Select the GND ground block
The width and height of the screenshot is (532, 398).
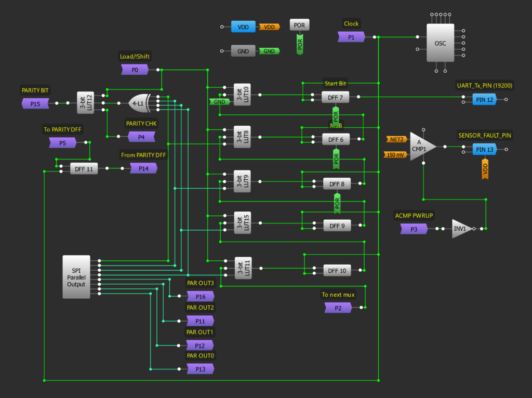click(242, 51)
